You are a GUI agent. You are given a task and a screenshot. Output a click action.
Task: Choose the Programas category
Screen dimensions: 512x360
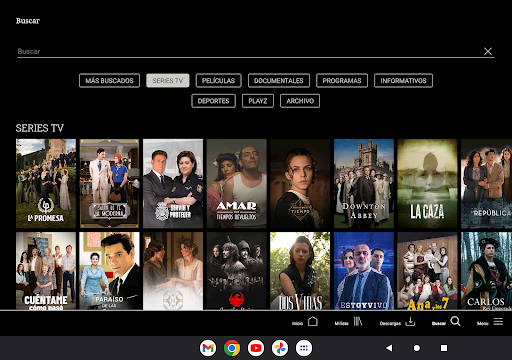click(x=342, y=81)
